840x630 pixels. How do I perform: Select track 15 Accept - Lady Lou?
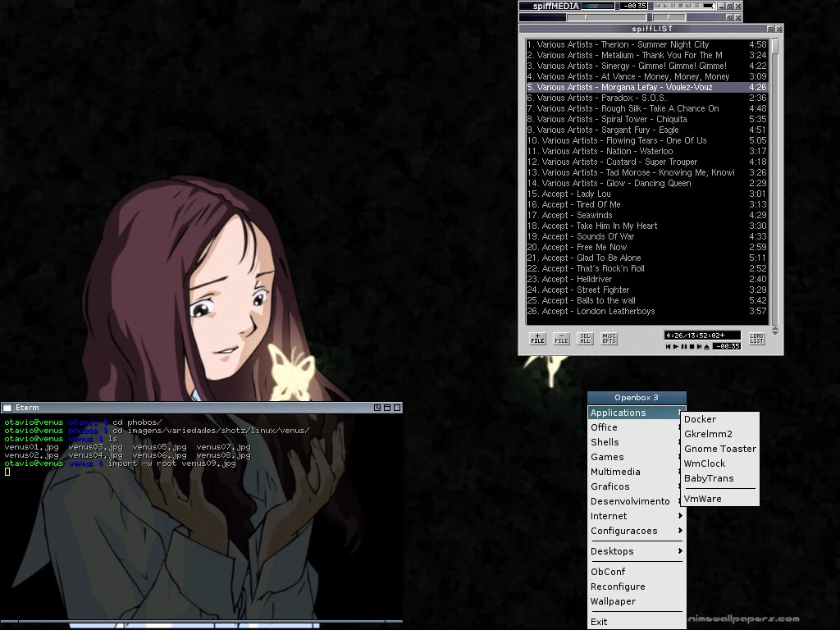[x=647, y=194]
